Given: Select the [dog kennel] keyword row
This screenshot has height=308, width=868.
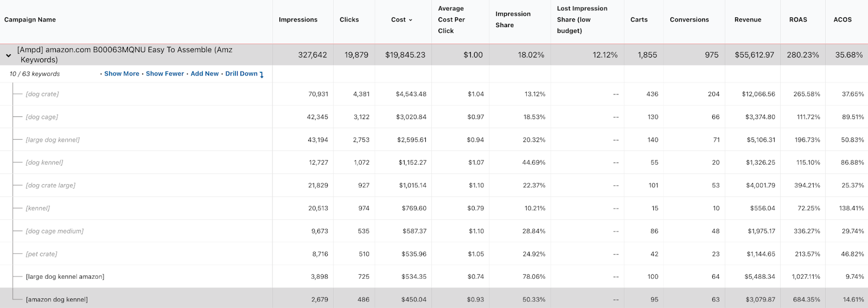Looking at the screenshot, I should pyautogui.click(x=44, y=162).
